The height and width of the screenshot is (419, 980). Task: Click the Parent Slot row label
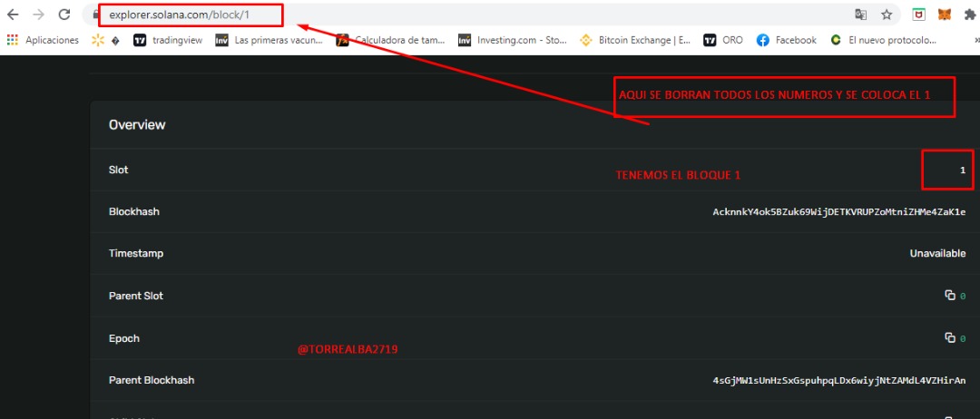pos(135,296)
